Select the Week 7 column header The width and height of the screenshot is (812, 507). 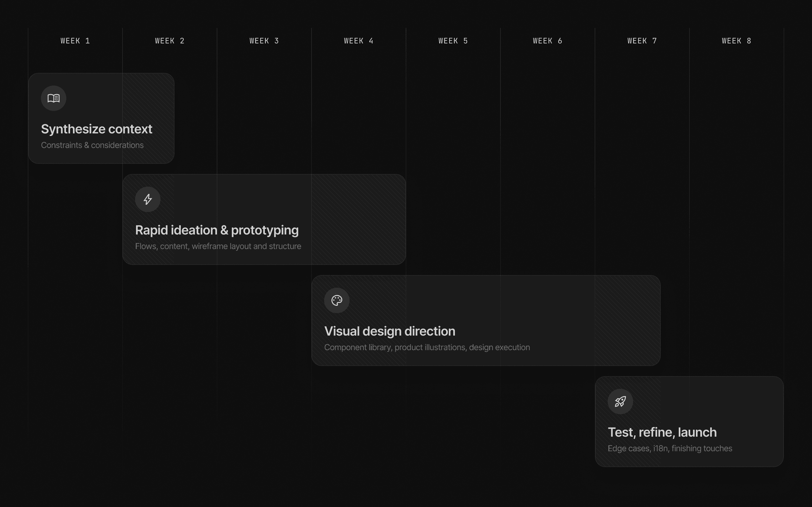click(642, 41)
